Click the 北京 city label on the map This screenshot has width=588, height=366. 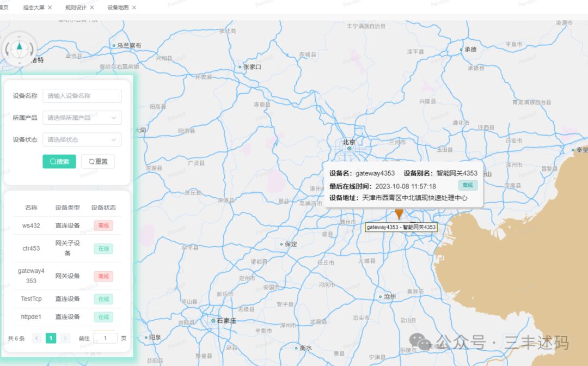(x=349, y=142)
